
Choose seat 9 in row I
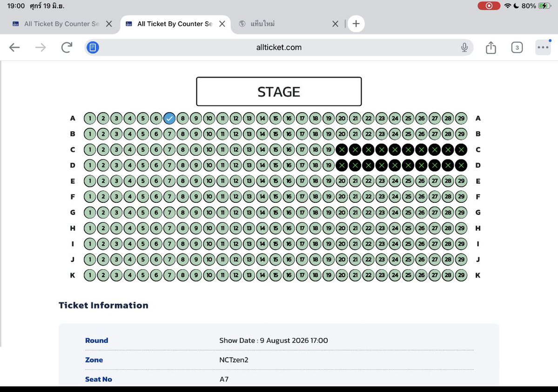196,244
